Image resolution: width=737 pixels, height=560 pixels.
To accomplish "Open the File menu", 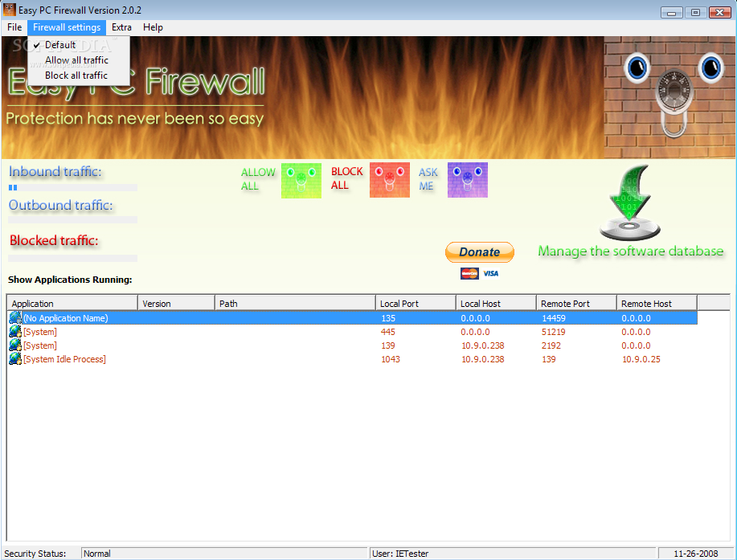I will [14, 27].
